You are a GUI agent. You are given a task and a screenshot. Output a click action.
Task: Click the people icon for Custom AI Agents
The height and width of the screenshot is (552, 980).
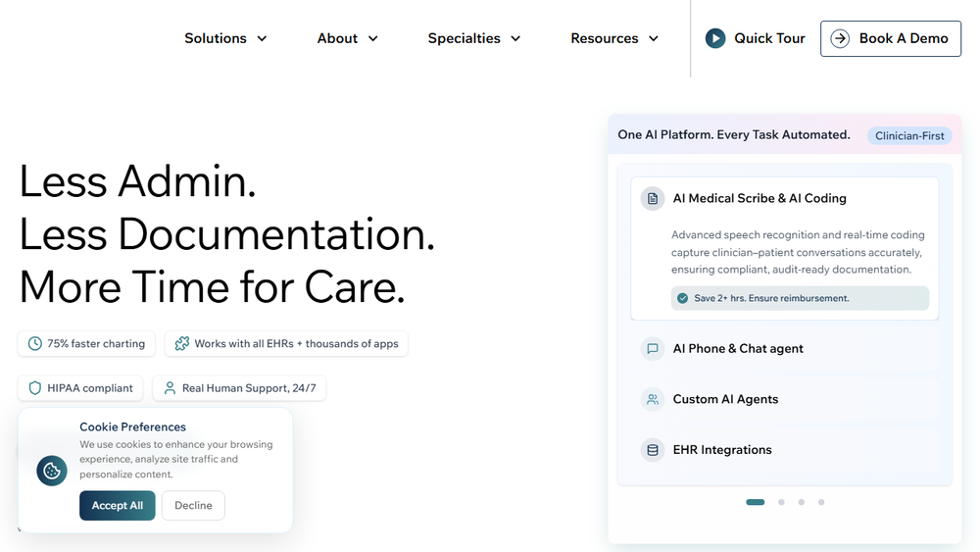coord(653,399)
